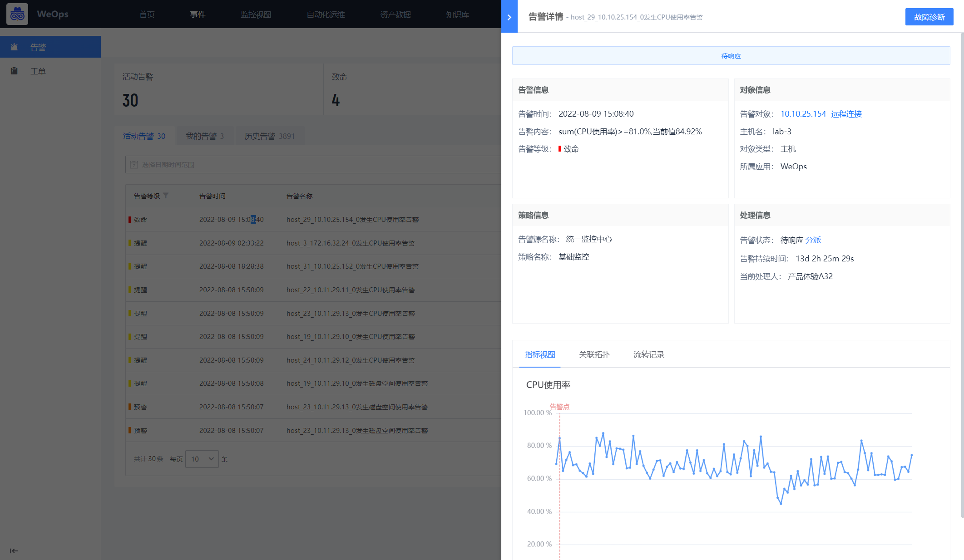Click the 分派 link

pos(813,240)
